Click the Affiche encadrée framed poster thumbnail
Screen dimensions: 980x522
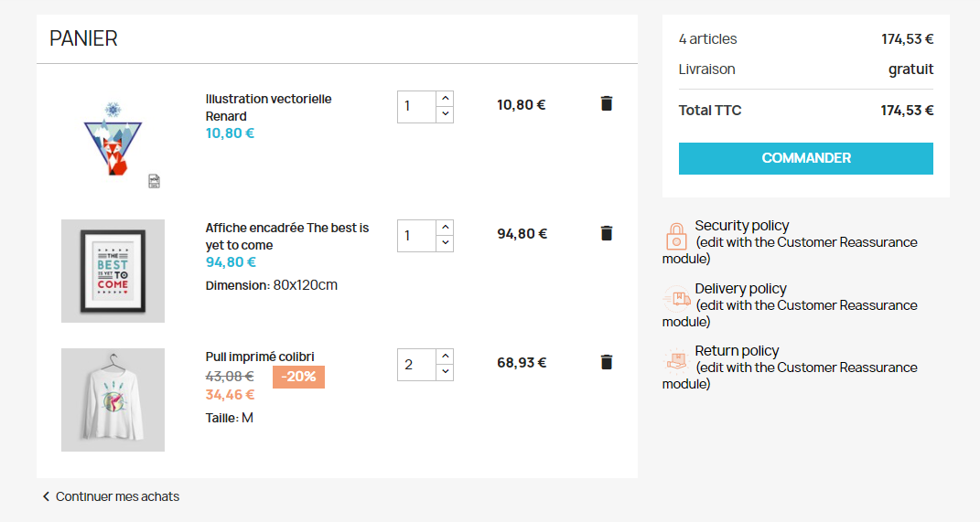113,271
